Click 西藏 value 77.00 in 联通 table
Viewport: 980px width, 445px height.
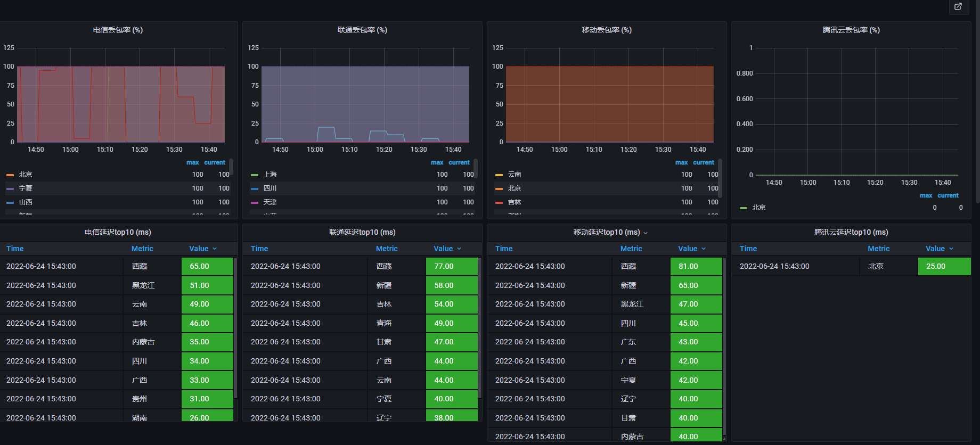pyautogui.click(x=452, y=266)
